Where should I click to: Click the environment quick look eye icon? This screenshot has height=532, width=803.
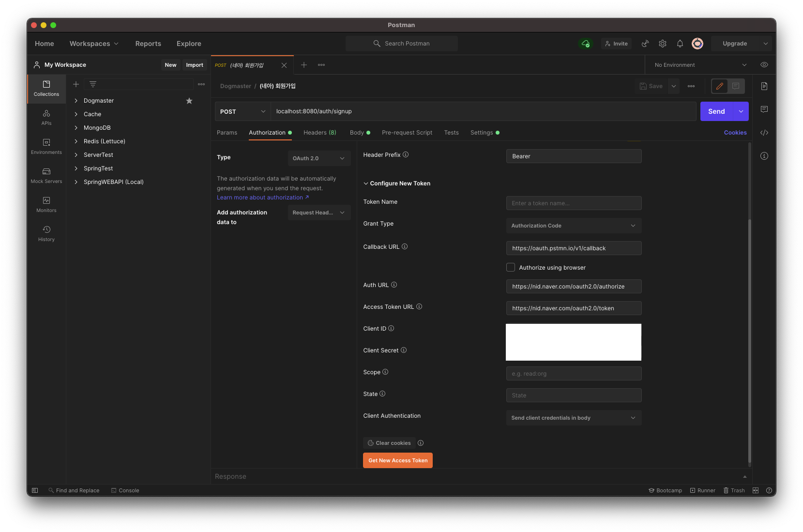pos(764,65)
